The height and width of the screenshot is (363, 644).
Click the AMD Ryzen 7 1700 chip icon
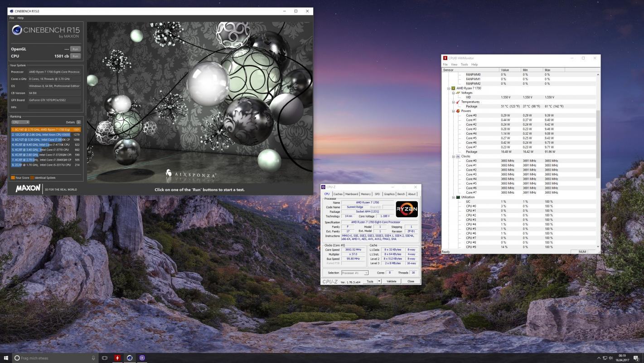pyautogui.click(x=453, y=88)
